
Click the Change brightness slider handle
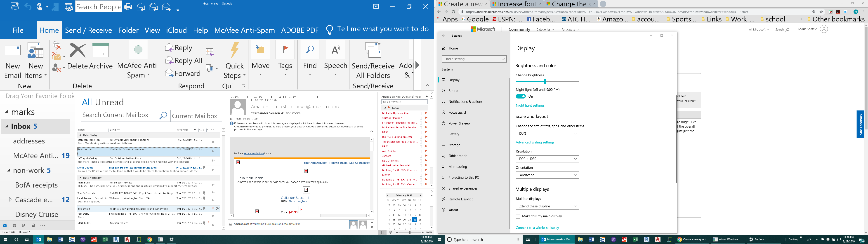[x=545, y=81]
